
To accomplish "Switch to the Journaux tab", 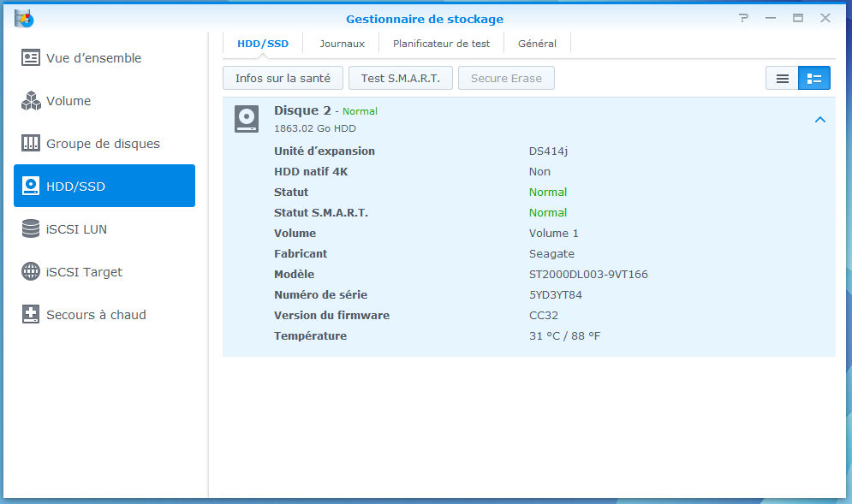I will [x=342, y=44].
